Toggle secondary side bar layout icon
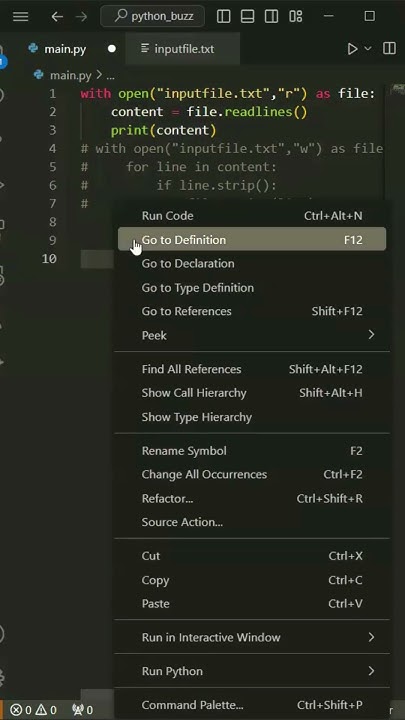Screen dimensions: 405x720 (x=271, y=17)
